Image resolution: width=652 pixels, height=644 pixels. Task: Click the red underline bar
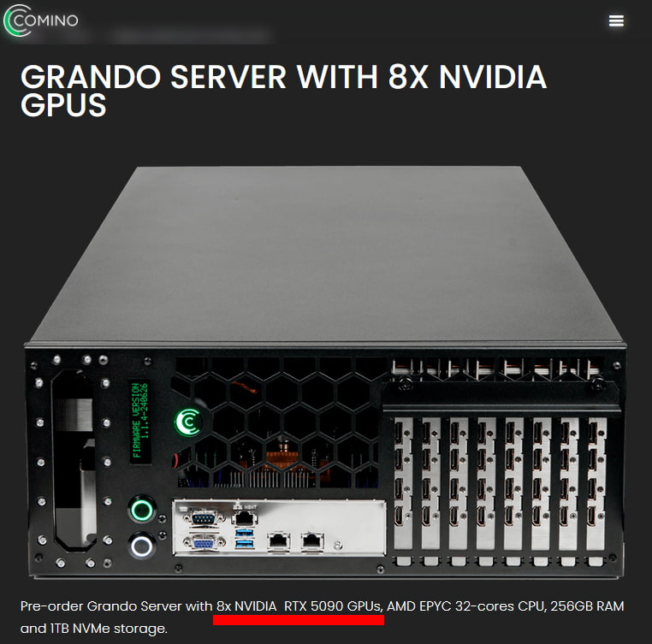(299, 620)
